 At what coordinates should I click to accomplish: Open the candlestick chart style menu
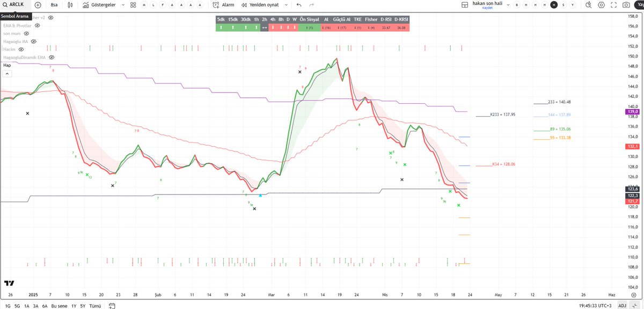70,5
